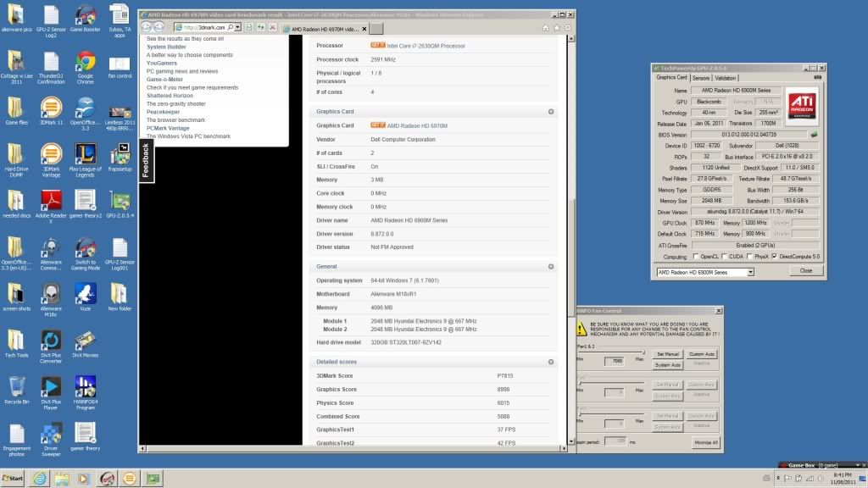Enable the OpenCL checkbox in GPU-Z
Image resolution: width=868 pixels, height=488 pixels.
point(696,256)
